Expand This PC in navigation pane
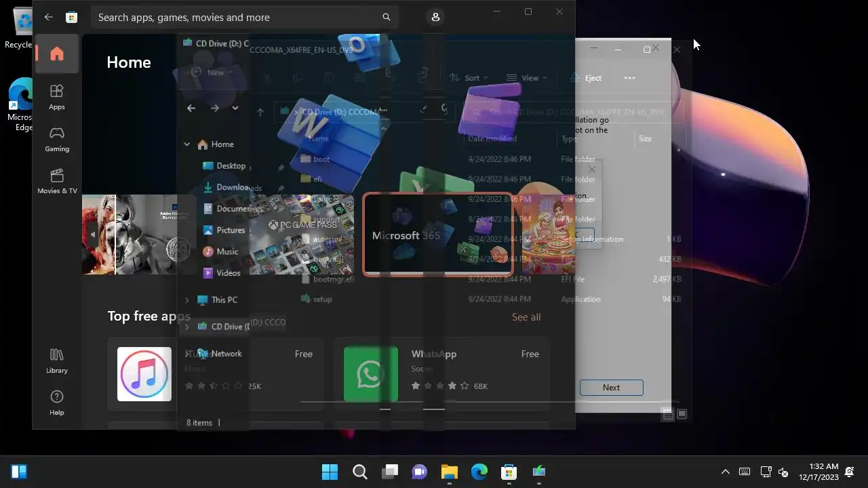Image resolution: width=868 pixels, height=488 pixels. tap(186, 300)
